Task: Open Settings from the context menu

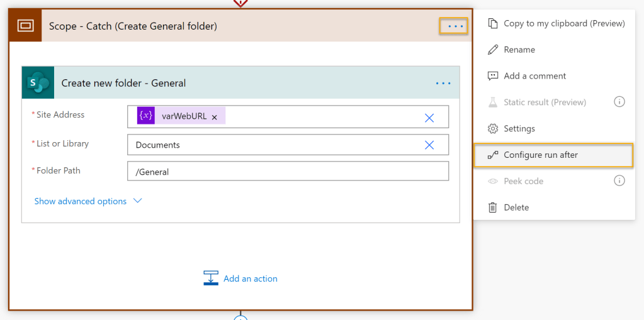Action: pyautogui.click(x=519, y=128)
